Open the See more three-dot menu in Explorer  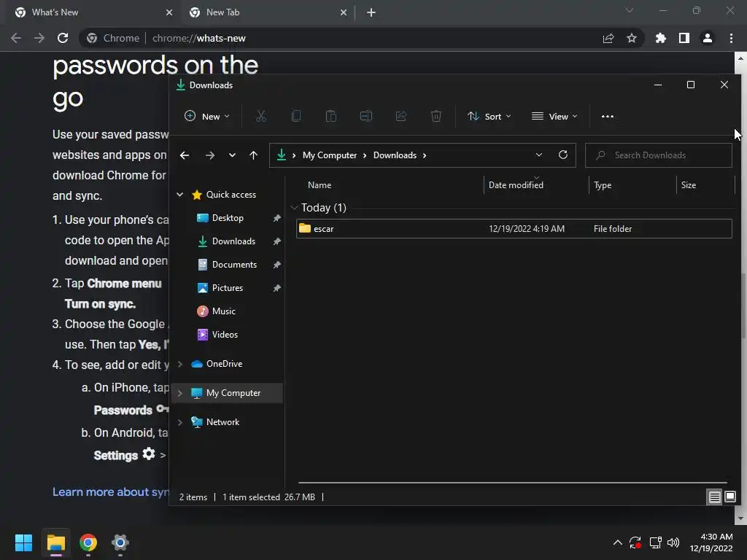click(608, 116)
